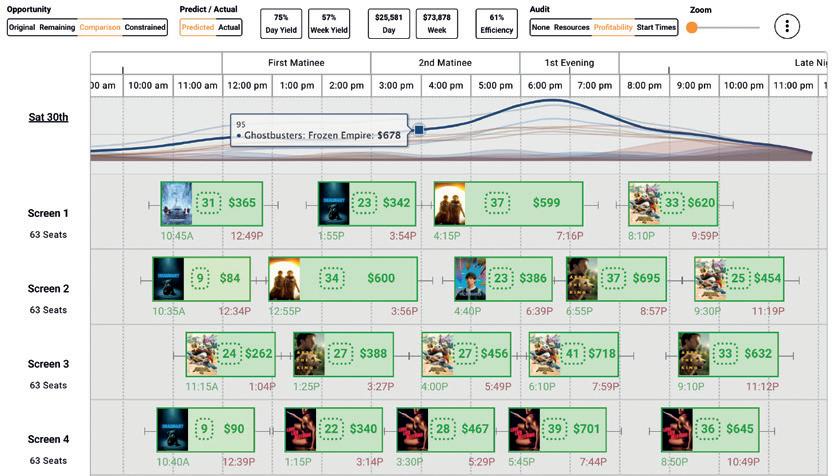This screenshot has width=837, height=476.
Task: Open Screen 1 4:15P Dune poster
Action: 449,204
